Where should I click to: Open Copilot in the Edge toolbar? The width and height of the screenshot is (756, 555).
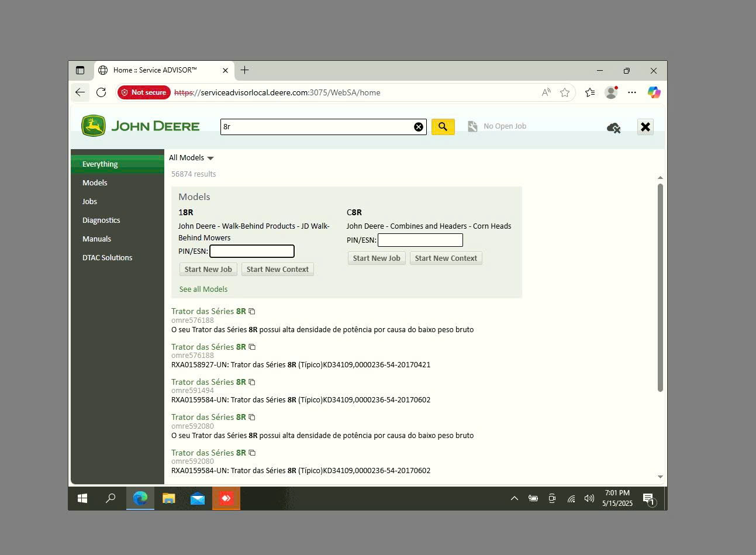click(654, 92)
